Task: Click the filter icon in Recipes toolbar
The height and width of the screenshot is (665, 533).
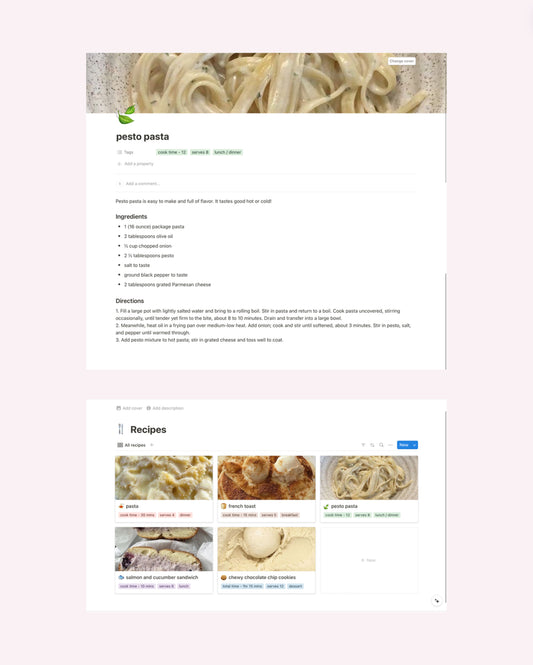Action: (x=363, y=445)
